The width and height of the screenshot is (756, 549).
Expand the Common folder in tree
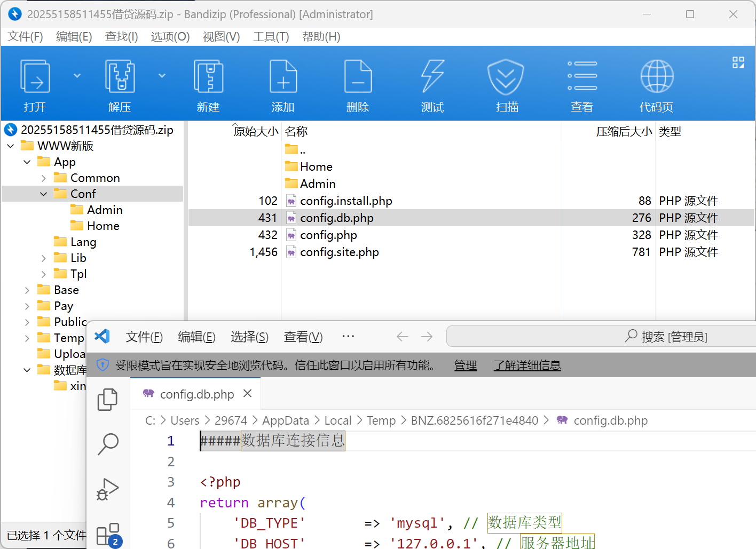click(x=44, y=178)
